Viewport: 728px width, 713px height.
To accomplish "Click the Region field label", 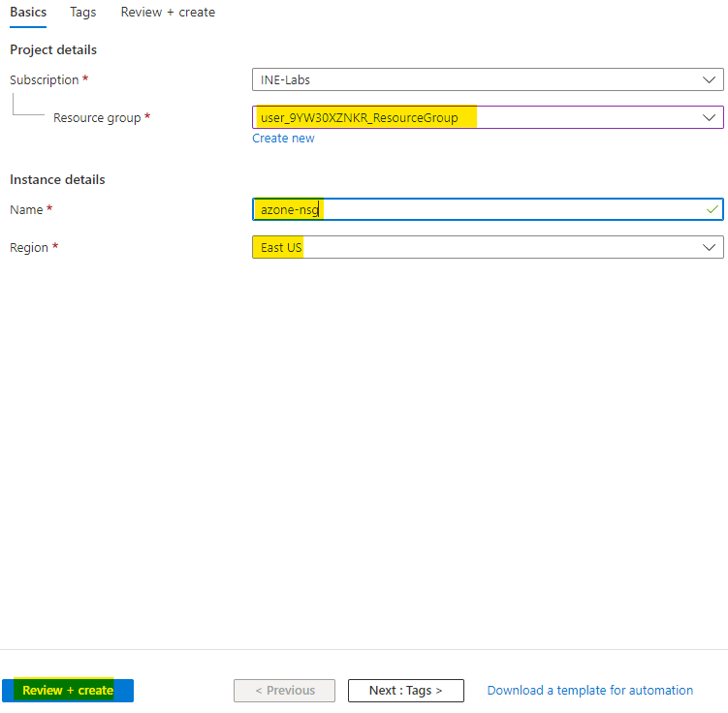I will coord(29,247).
